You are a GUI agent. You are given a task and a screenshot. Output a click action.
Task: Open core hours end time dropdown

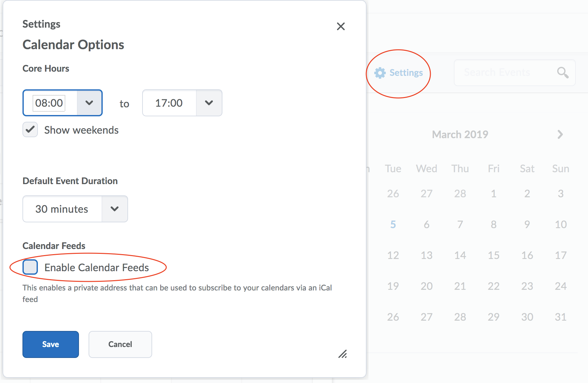tap(209, 103)
